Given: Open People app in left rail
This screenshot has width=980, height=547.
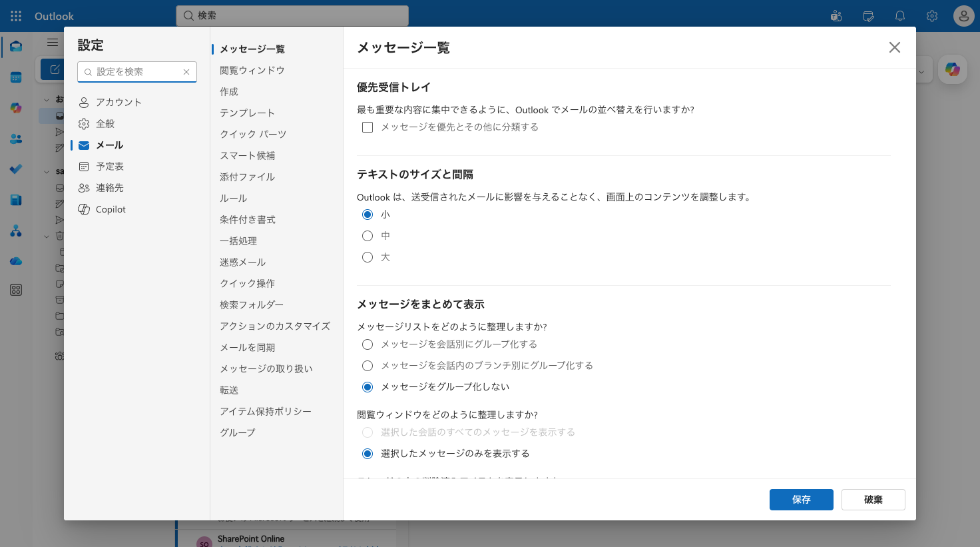Looking at the screenshot, I should click(16, 139).
